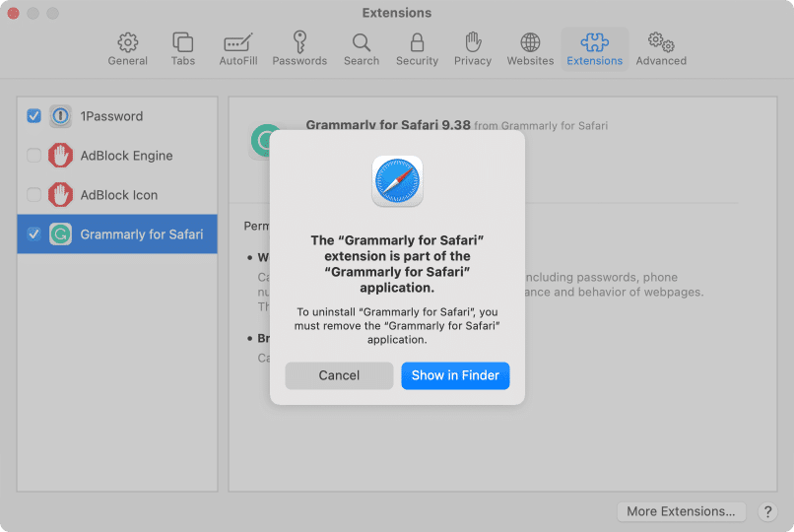Click the Grammarly green G icon in list
This screenshot has width=794, height=532.
click(60, 233)
